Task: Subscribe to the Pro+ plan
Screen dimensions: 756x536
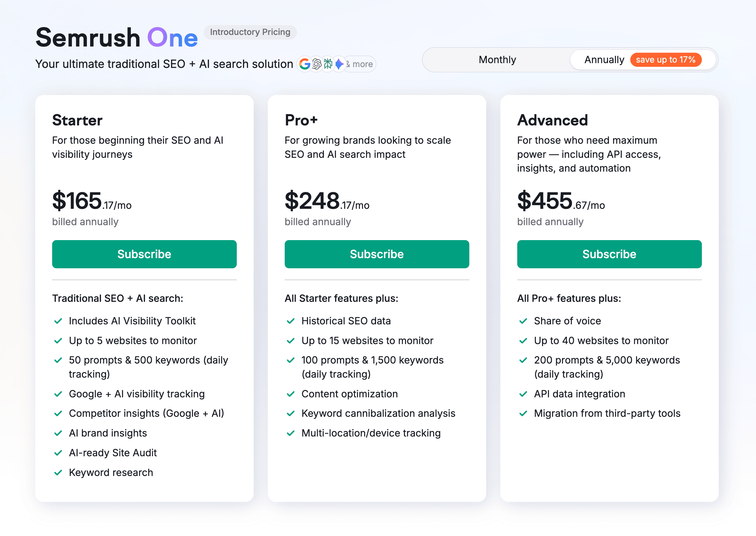Action: (x=377, y=254)
